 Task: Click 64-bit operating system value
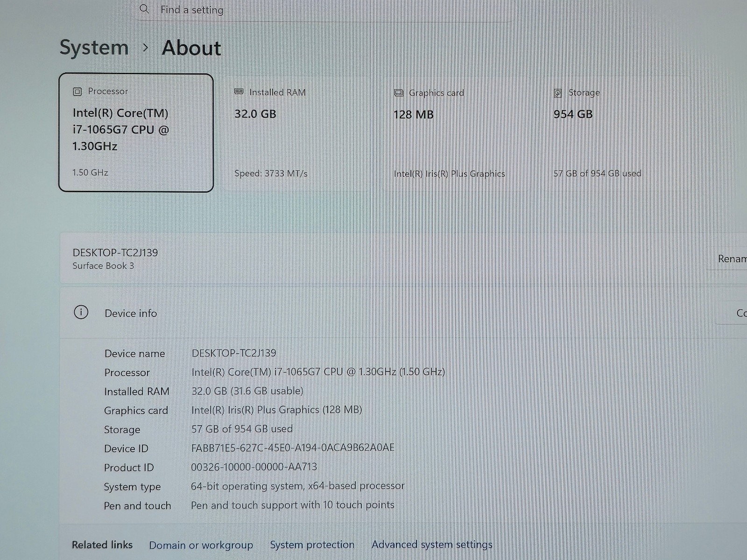pos(297,486)
